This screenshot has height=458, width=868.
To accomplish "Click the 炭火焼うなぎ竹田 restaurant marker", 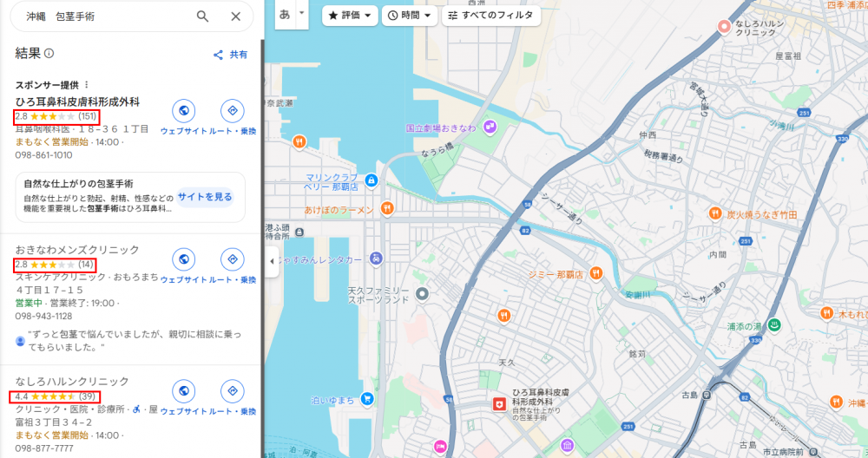I will click(715, 213).
